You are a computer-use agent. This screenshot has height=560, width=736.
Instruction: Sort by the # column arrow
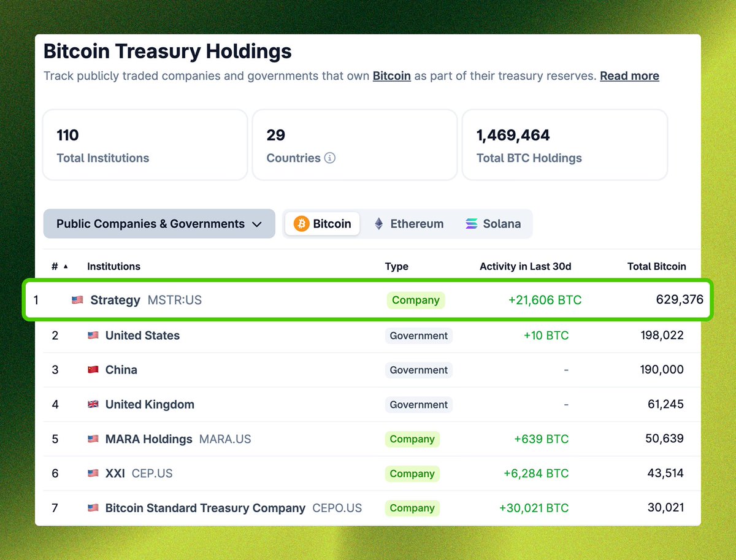click(66, 267)
